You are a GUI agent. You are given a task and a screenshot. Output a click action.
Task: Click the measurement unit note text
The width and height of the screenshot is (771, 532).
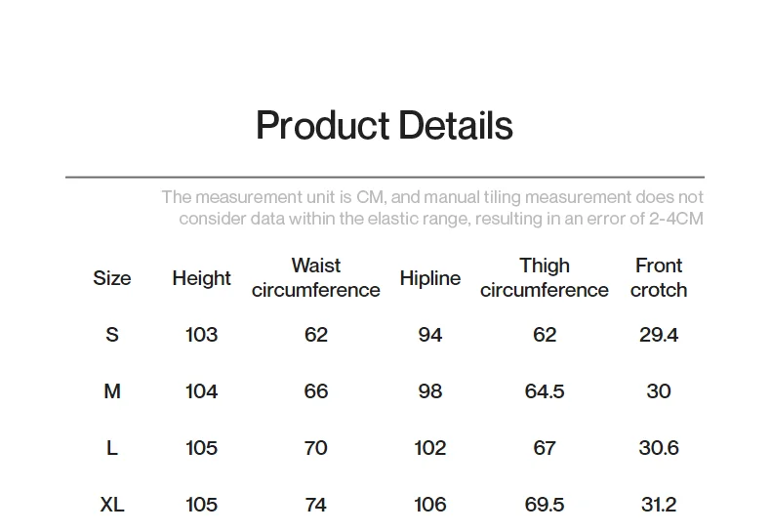(x=432, y=208)
